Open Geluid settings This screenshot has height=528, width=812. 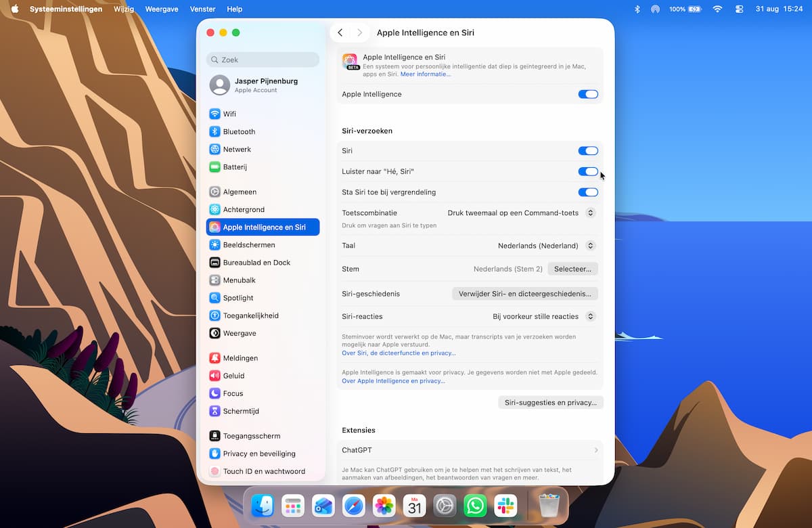tap(263, 375)
